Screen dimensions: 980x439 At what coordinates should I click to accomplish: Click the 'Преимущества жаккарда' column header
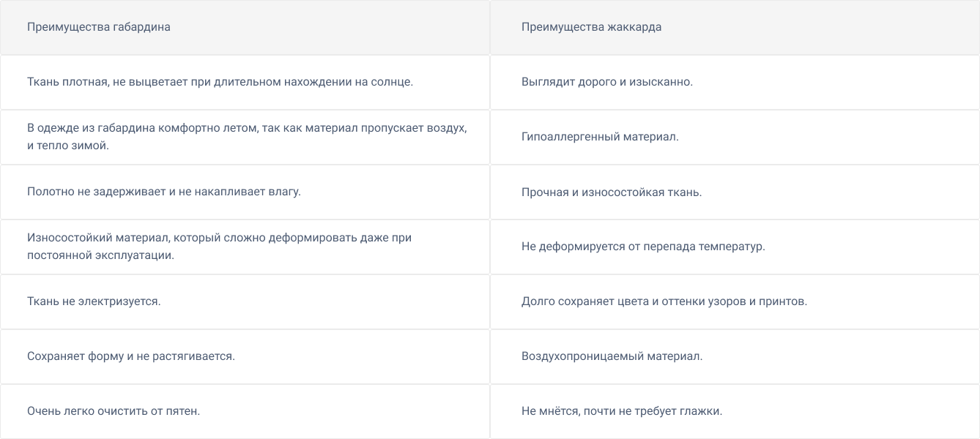591,27
